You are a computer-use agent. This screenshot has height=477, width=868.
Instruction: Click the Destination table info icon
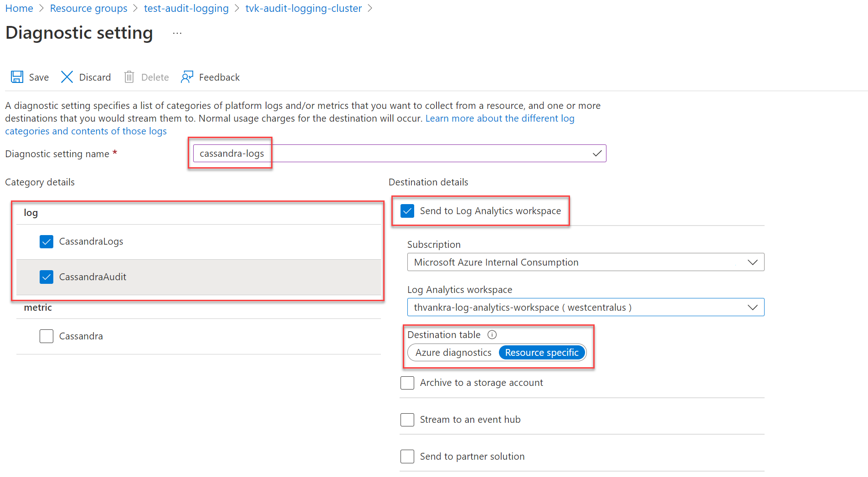coord(492,335)
